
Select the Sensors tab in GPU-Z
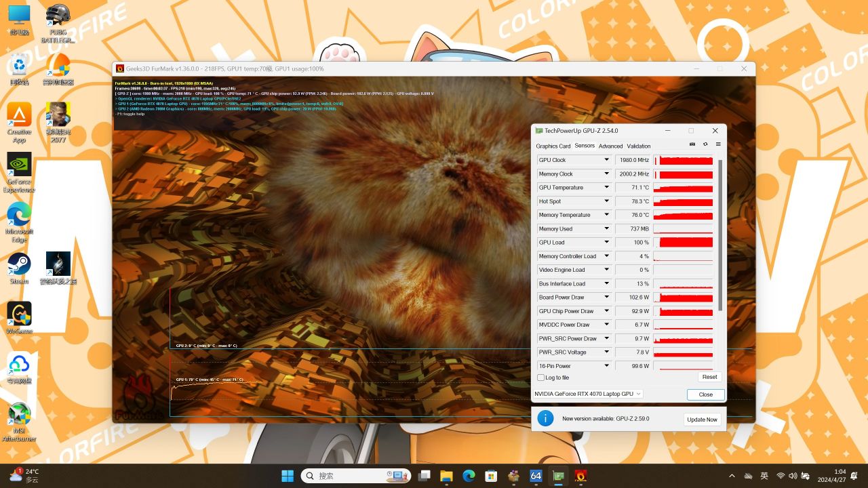pyautogui.click(x=585, y=146)
